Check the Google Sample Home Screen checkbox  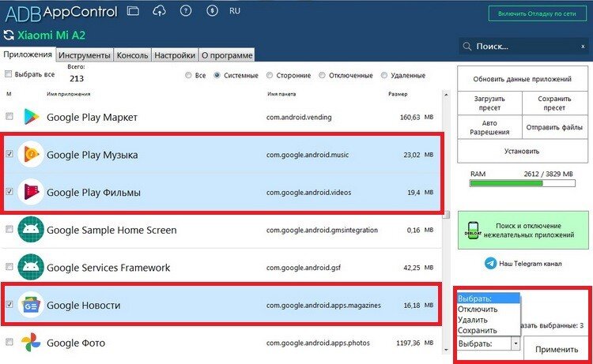pos(9,229)
